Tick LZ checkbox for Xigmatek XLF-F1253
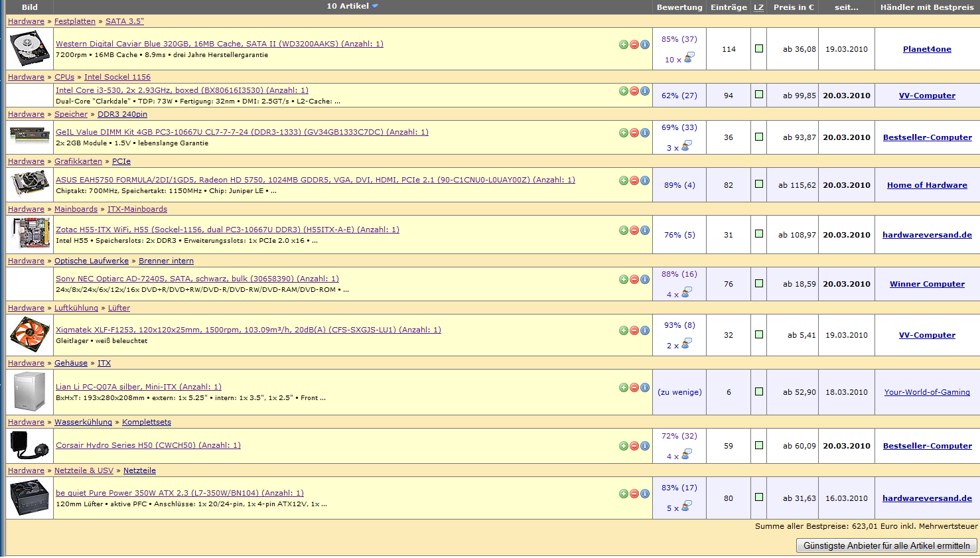980x558 pixels. pyautogui.click(x=759, y=334)
